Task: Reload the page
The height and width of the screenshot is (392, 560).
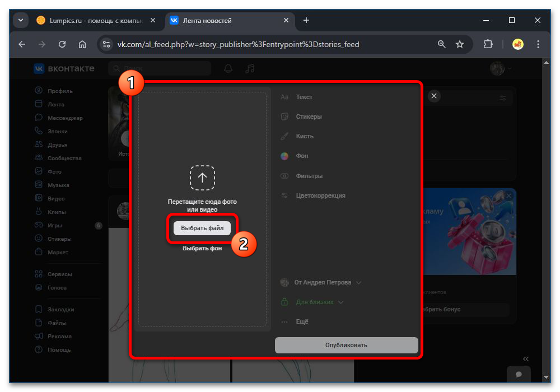Action: [62, 44]
